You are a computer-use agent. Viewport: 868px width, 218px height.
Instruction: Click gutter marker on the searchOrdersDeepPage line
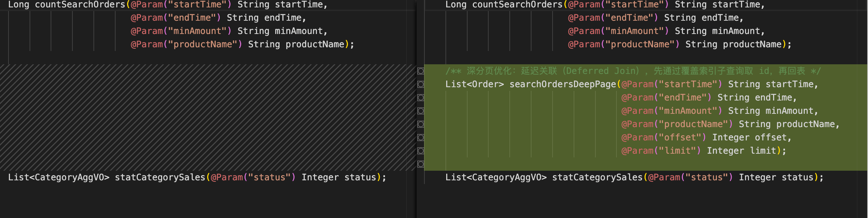(x=420, y=84)
